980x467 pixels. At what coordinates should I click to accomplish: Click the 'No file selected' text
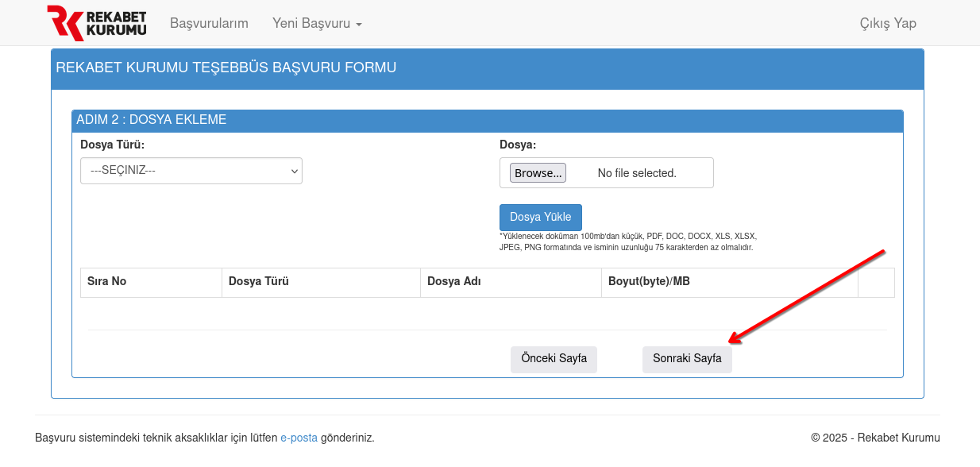(637, 173)
